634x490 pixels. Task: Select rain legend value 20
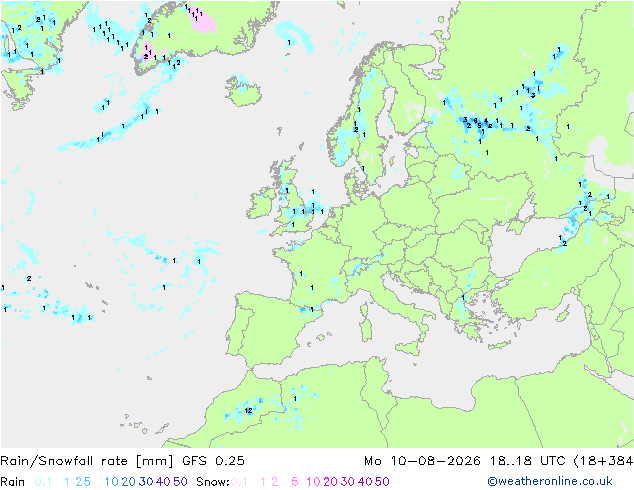coord(129,482)
